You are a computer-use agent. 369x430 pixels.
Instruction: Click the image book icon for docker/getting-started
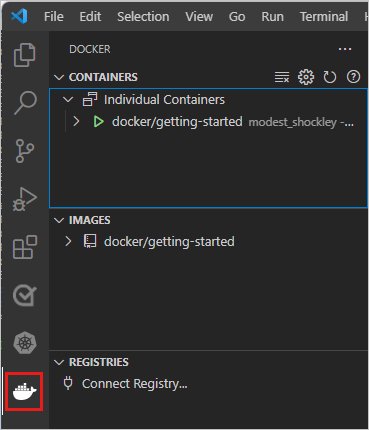coord(90,241)
